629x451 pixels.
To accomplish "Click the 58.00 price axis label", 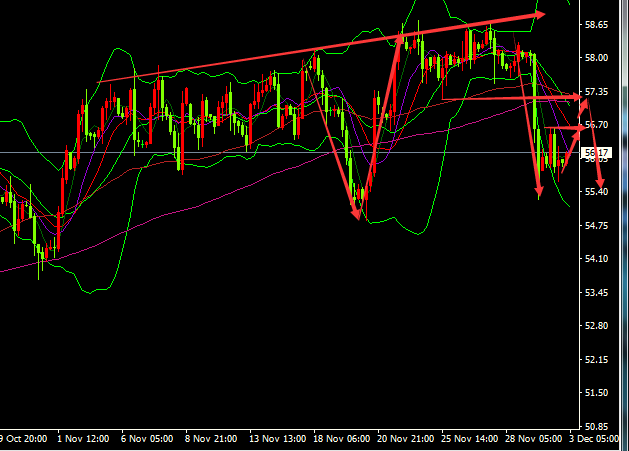I will [x=596, y=58].
